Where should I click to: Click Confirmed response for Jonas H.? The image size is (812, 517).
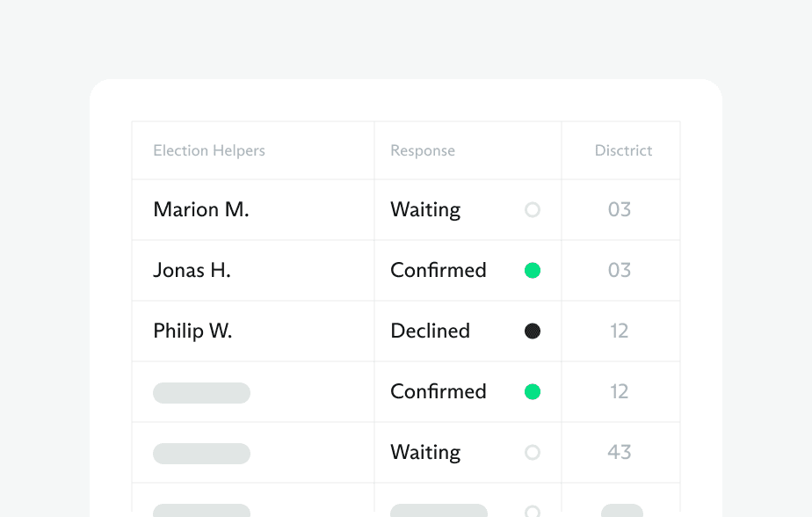pyautogui.click(x=439, y=271)
